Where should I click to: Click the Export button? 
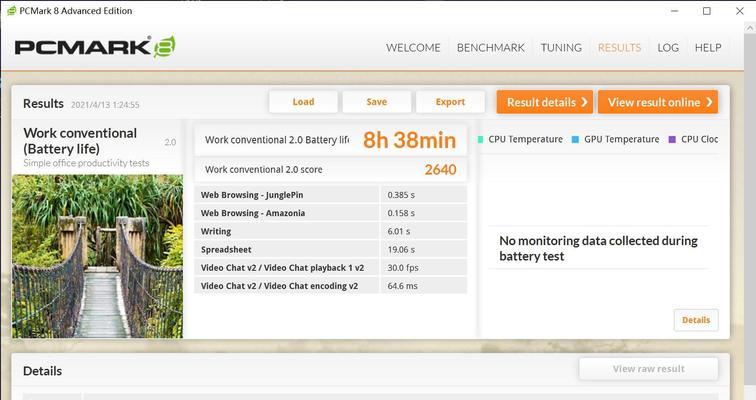[x=450, y=102]
